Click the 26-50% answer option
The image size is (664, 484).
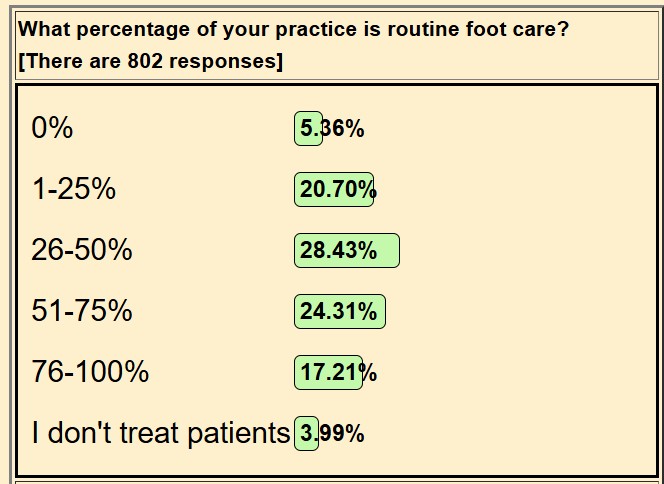[82, 249]
